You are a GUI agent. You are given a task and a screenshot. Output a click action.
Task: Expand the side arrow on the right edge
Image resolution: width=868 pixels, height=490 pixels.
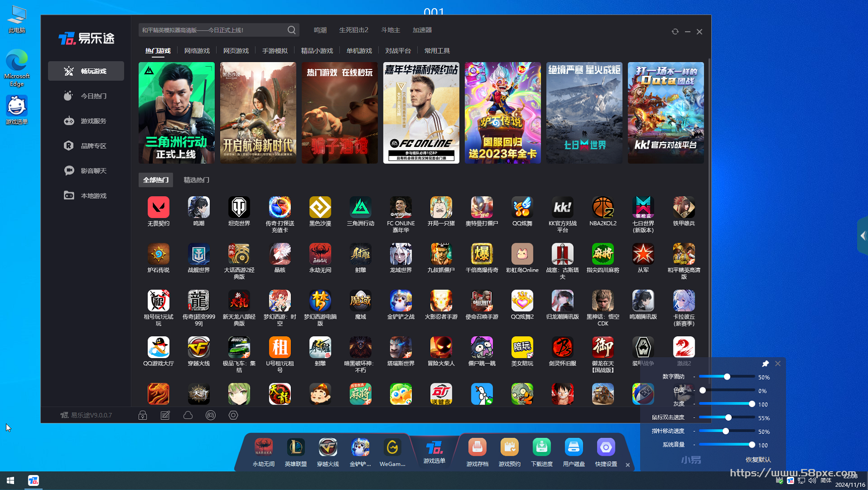click(863, 236)
